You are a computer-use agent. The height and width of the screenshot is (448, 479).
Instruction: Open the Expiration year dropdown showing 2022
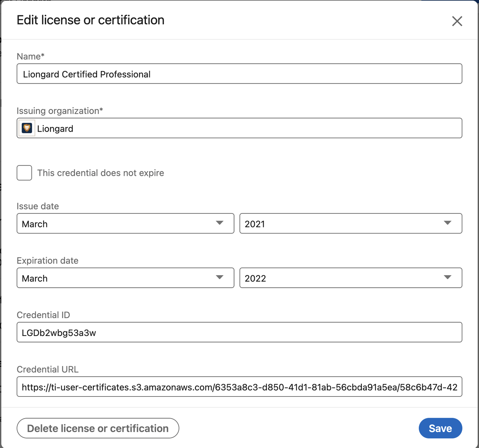pos(351,278)
